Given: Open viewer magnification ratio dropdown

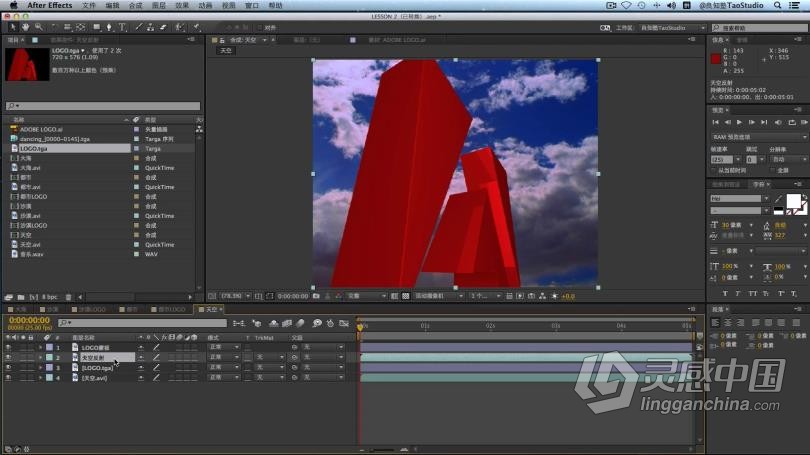Looking at the screenshot, I should click(236, 296).
